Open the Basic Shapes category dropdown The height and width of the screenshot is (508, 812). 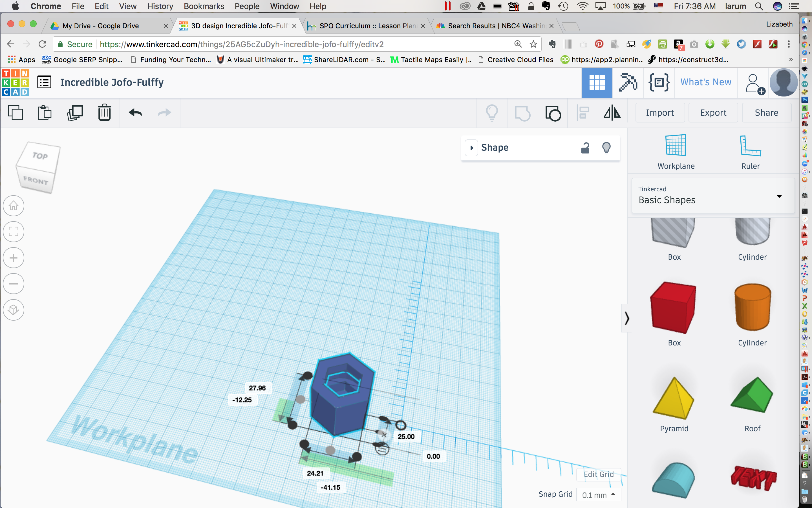pos(713,196)
